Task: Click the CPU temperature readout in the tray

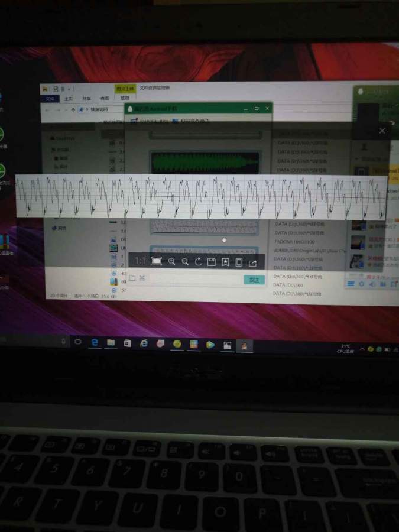Action: coord(345,349)
